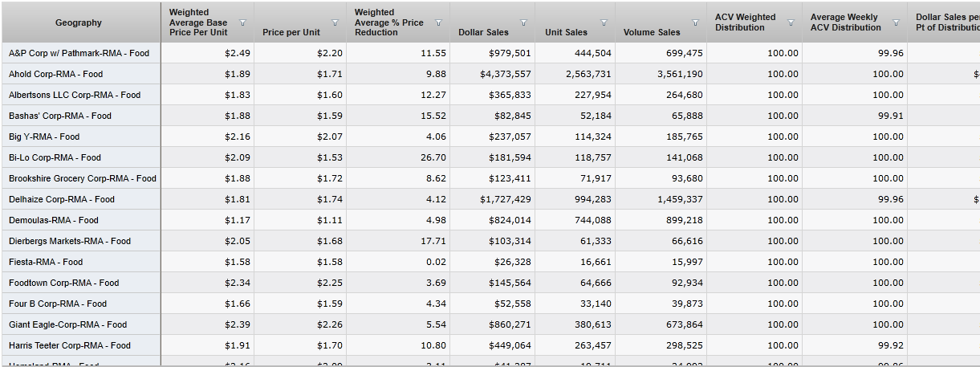Click the Geography column header
The image size is (980, 367).
(x=79, y=22)
